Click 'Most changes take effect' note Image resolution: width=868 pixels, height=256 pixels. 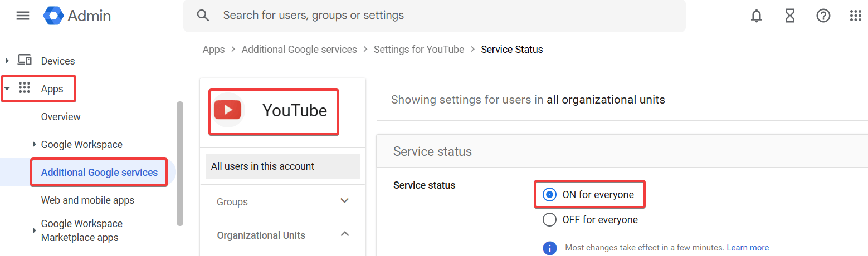[645, 248]
